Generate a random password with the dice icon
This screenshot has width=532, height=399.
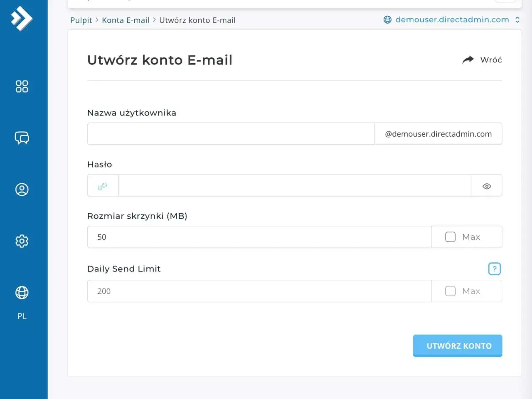(x=102, y=185)
